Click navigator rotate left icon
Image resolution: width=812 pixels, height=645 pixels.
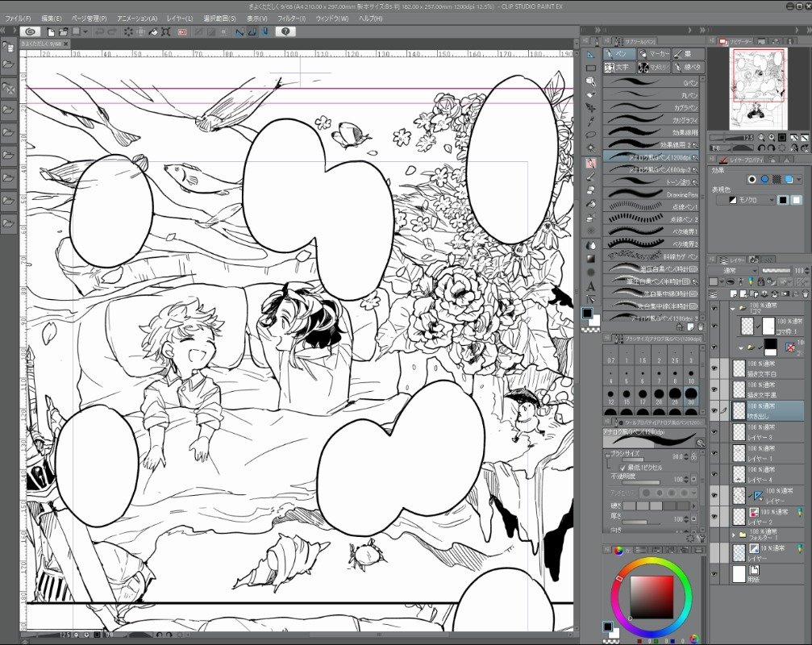(760, 148)
